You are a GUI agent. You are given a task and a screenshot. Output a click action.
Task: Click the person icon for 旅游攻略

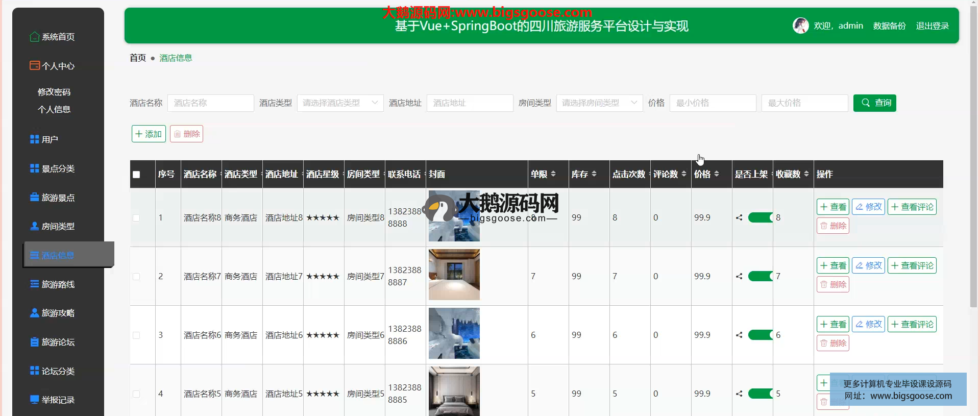coord(34,313)
